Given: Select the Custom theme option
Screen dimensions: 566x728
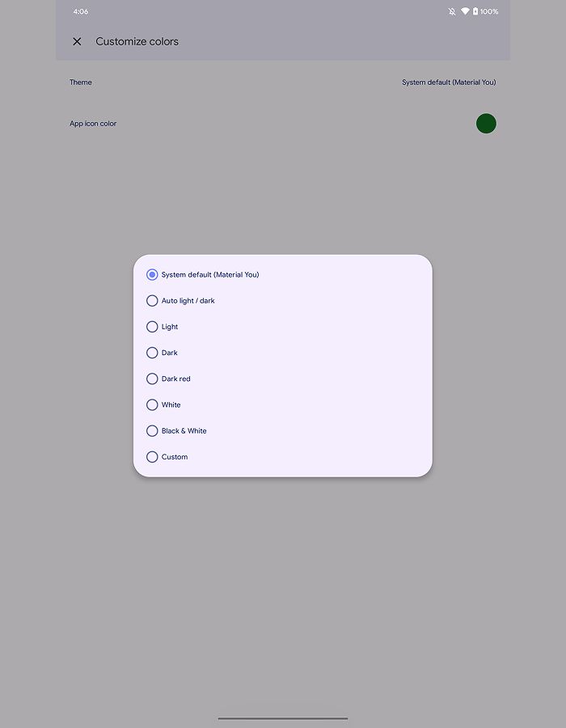Looking at the screenshot, I should point(152,456).
